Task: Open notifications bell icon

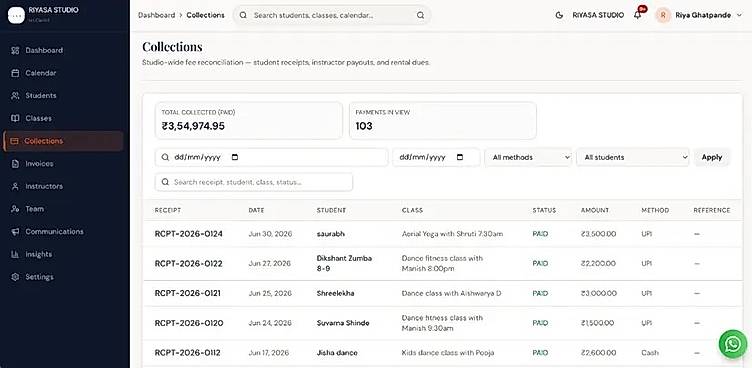Action: pos(637,15)
